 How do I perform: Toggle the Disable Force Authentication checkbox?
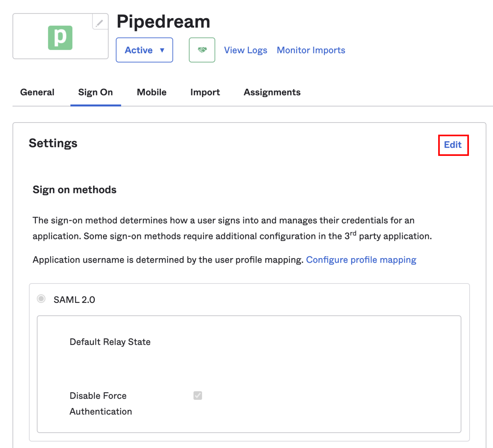(198, 395)
